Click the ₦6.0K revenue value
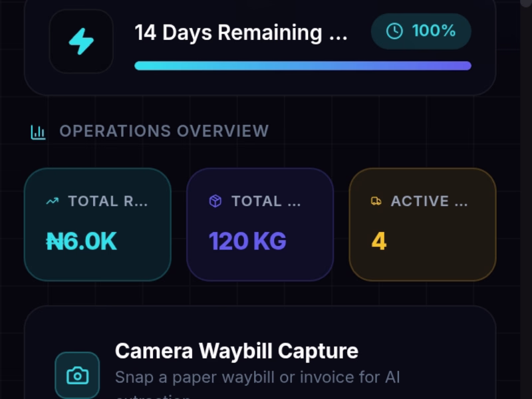The width and height of the screenshot is (532, 399). (x=81, y=241)
